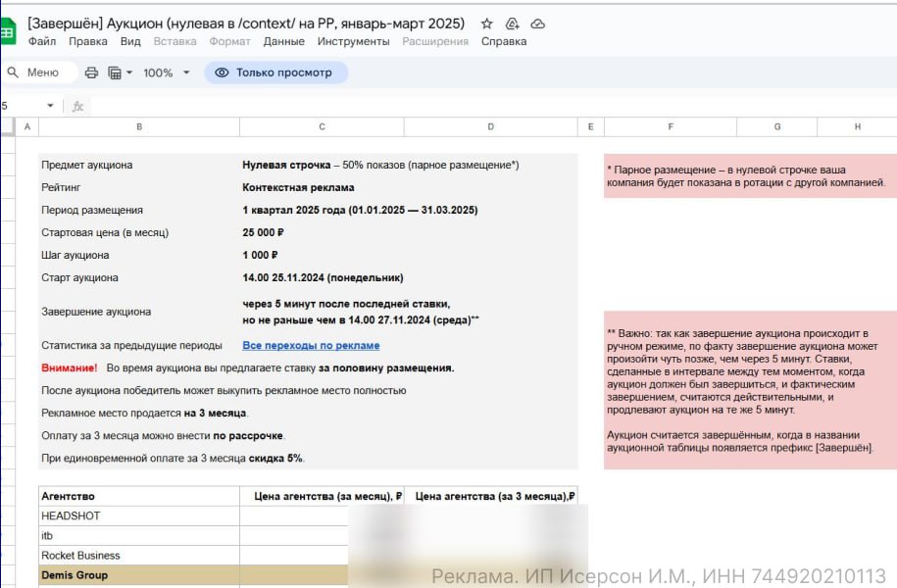Open the Данные menu
This screenshot has width=897, height=588.
click(283, 41)
